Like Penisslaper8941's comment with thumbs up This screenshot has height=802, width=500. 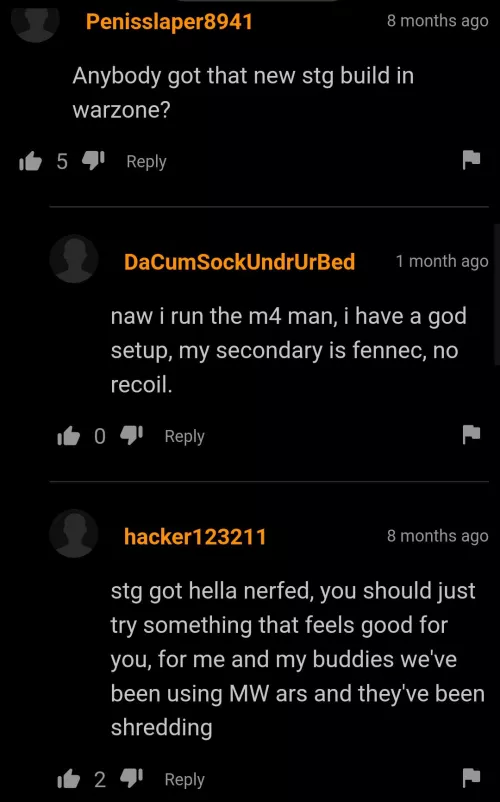click(30, 161)
